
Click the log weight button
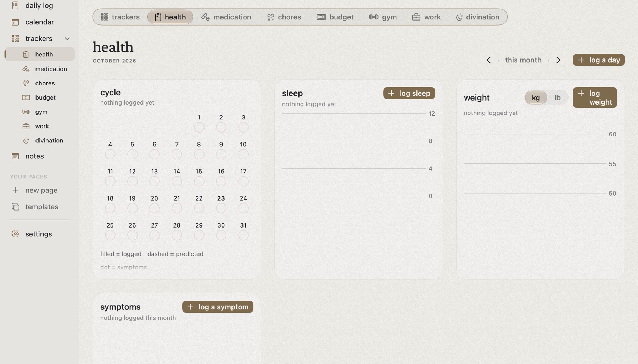point(594,97)
